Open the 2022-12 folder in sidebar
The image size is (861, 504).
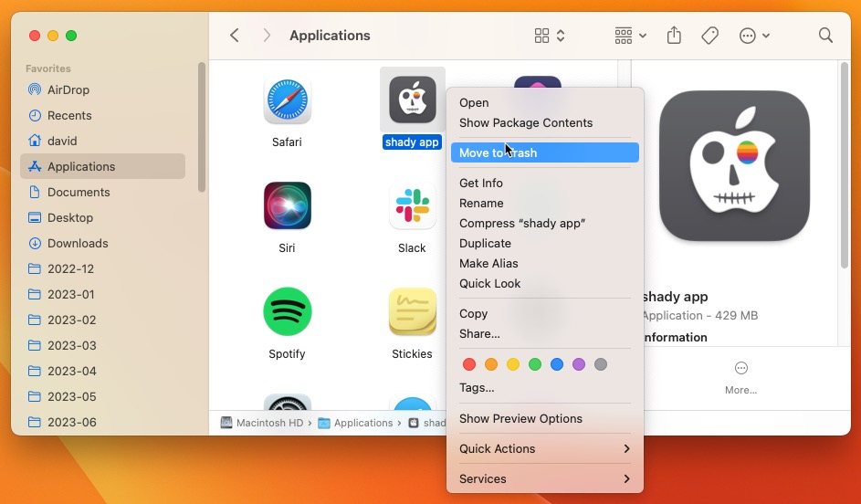[x=102, y=268]
